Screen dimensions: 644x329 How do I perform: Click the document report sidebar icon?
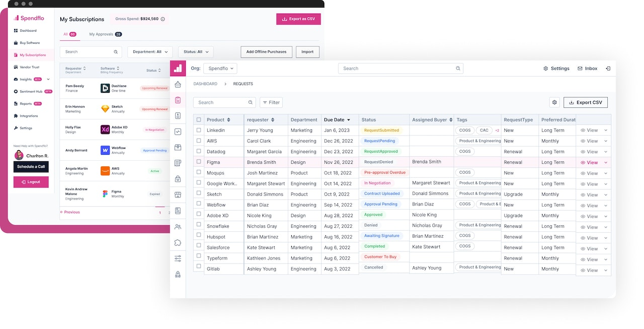click(x=178, y=211)
